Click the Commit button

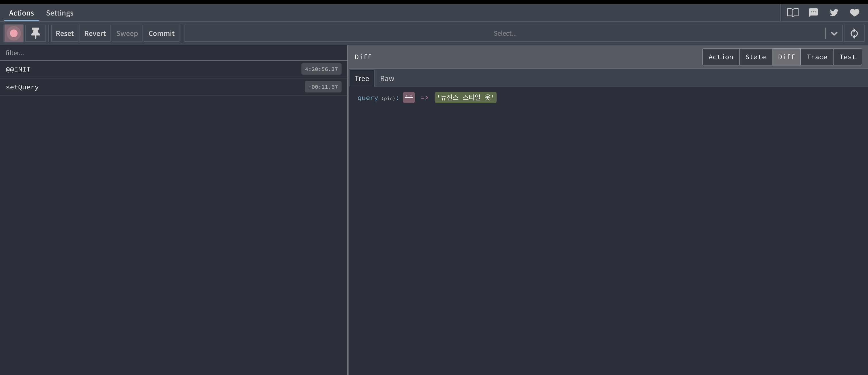point(161,33)
